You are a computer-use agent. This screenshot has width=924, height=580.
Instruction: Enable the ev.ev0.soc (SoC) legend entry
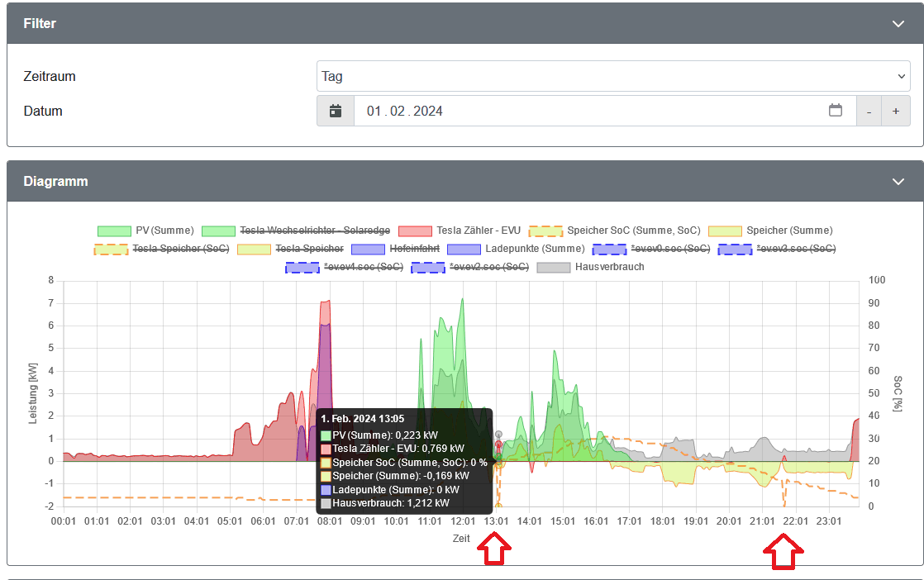coord(650,249)
